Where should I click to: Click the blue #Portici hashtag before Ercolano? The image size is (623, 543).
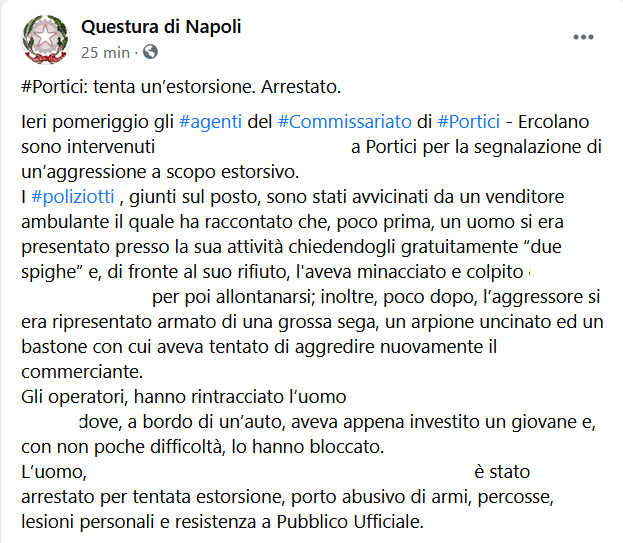pos(469,122)
